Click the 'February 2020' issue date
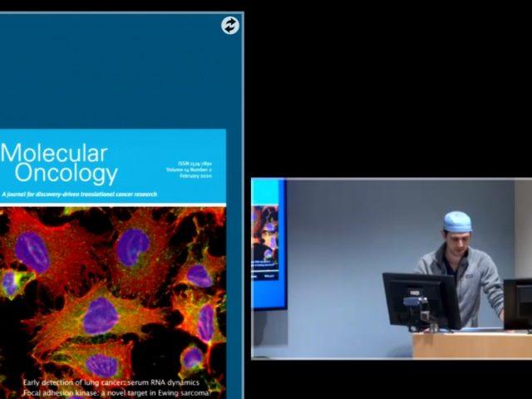Viewport: 532px width, 399px height. click(x=196, y=176)
